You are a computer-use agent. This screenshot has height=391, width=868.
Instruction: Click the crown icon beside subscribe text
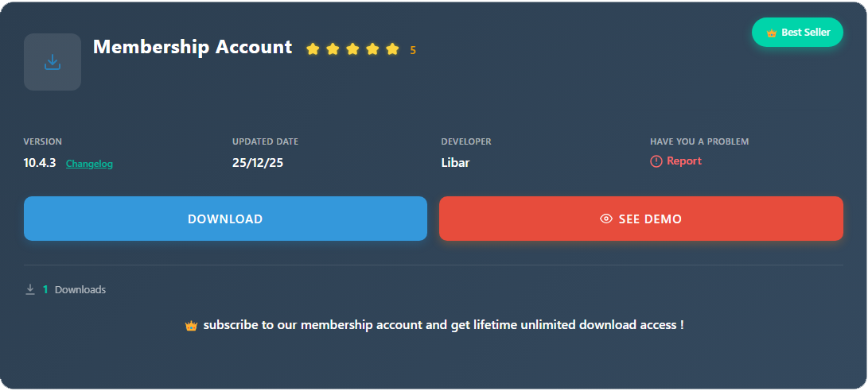[191, 326]
